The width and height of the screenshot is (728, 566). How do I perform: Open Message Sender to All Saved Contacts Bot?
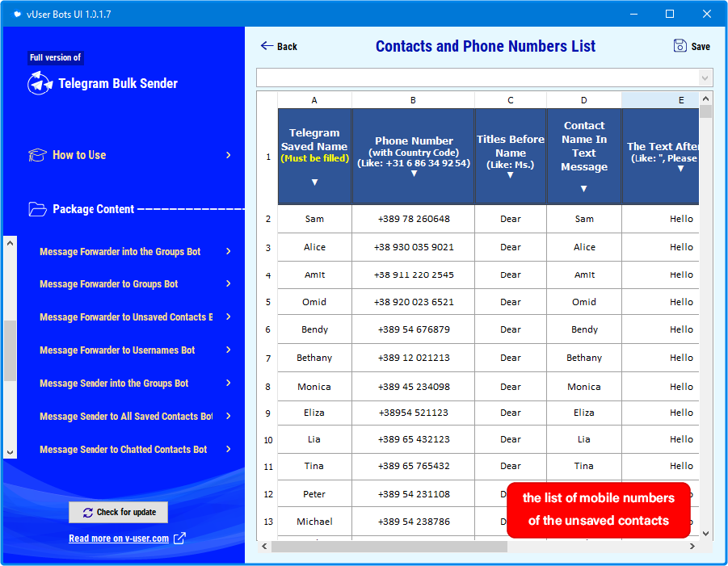point(126,416)
